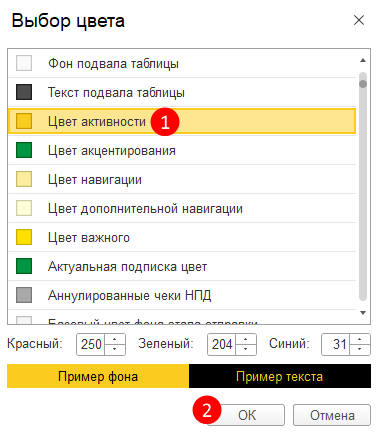Pick the Цвет активности swatch
The width and height of the screenshot is (379, 435).
pyautogui.click(x=24, y=121)
